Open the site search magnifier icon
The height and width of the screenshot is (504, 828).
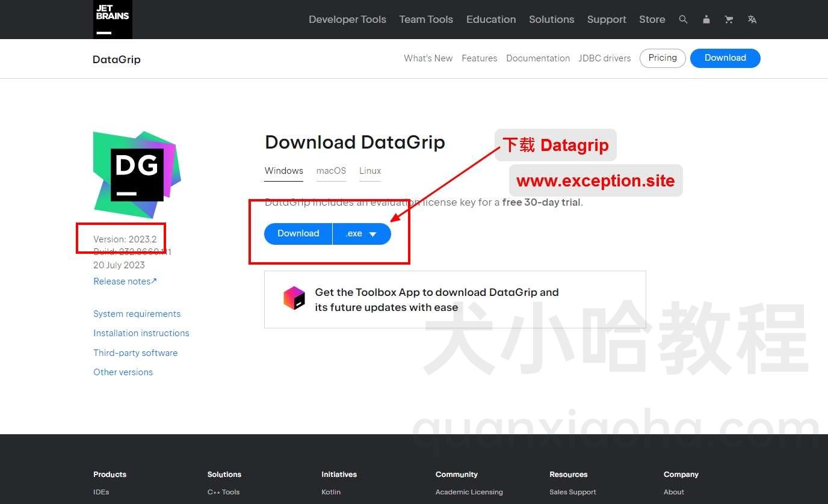point(683,19)
